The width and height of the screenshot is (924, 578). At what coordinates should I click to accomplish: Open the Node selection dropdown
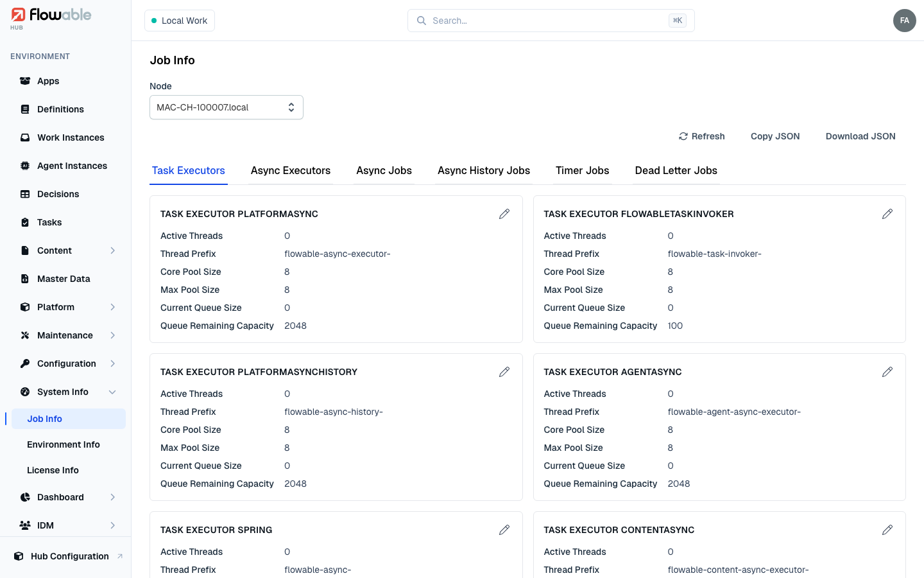point(227,107)
